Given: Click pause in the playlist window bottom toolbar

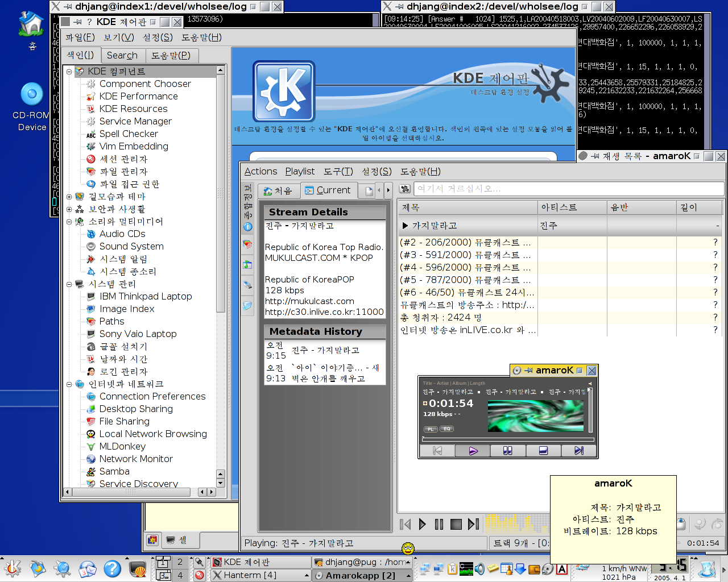Looking at the screenshot, I should point(439,524).
